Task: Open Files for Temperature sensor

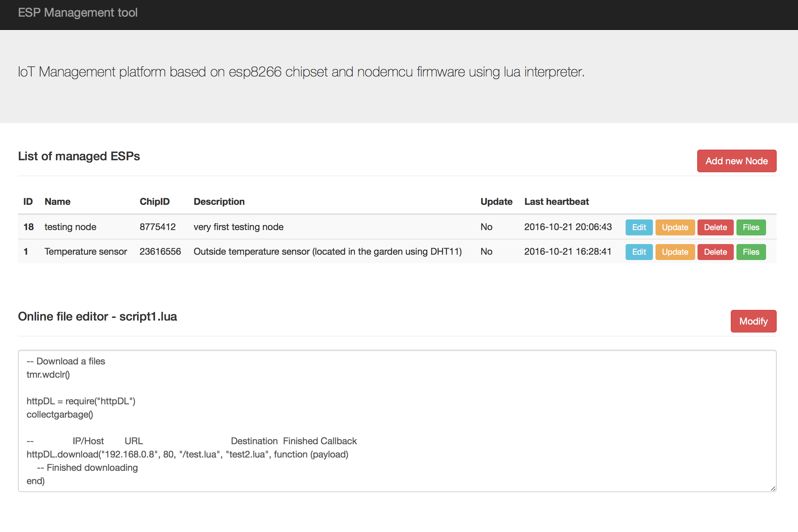Action: coord(750,252)
